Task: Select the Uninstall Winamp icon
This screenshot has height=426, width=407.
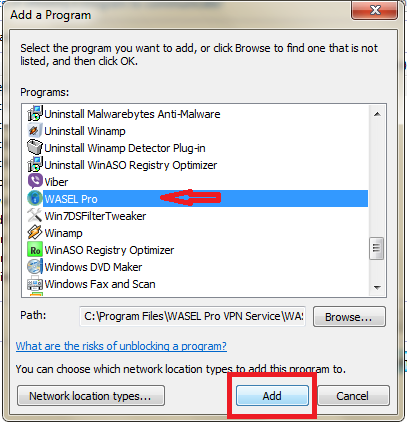Action: tap(35, 131)
